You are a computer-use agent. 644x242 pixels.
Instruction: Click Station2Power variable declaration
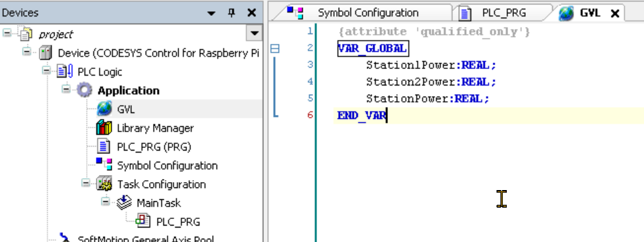click(x=431, y=82)
